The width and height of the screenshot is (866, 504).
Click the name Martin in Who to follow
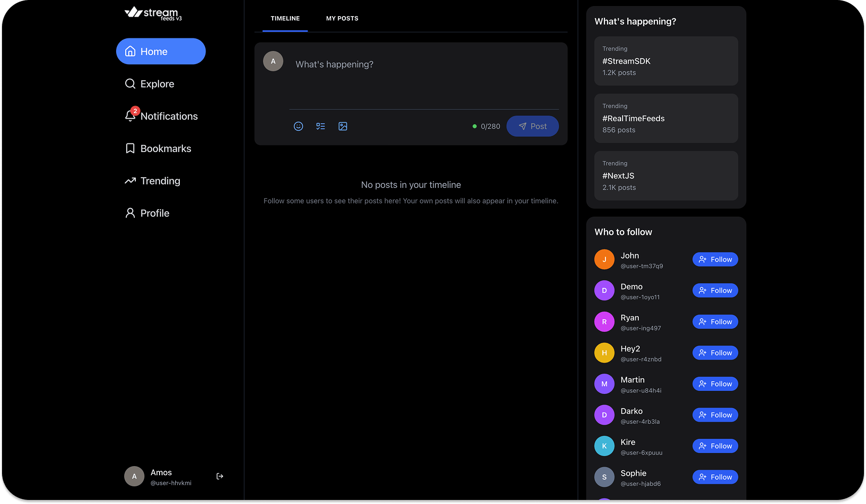633,380
